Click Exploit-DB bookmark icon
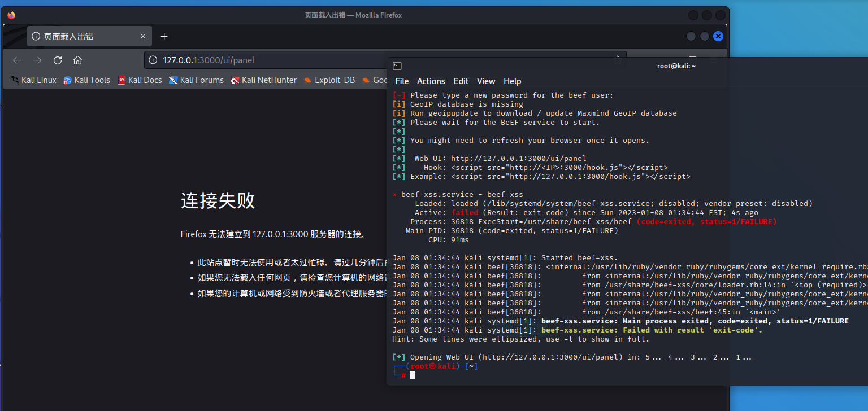868x411 pixels. point(308,80)
